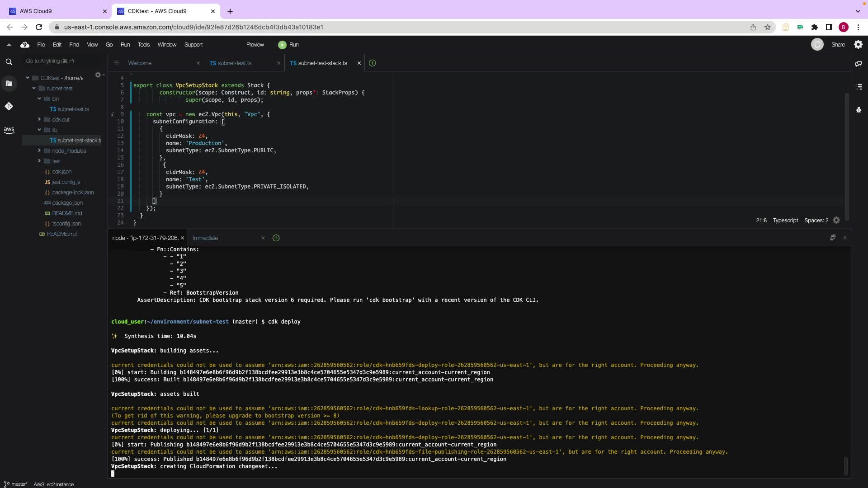868x488 pixels.
Task: Open the Source Control git icon
Action: pyautogui.click(x=9, y=106)
